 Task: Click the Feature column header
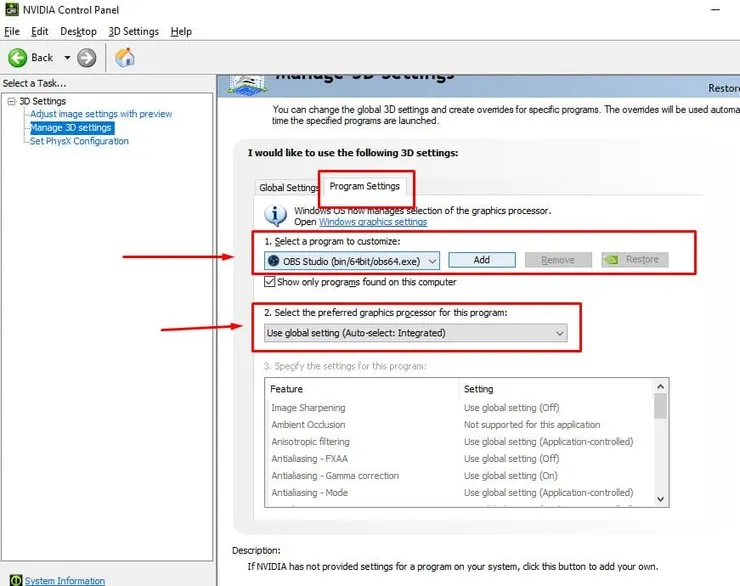pyautogui.click(x=362, y=389)
